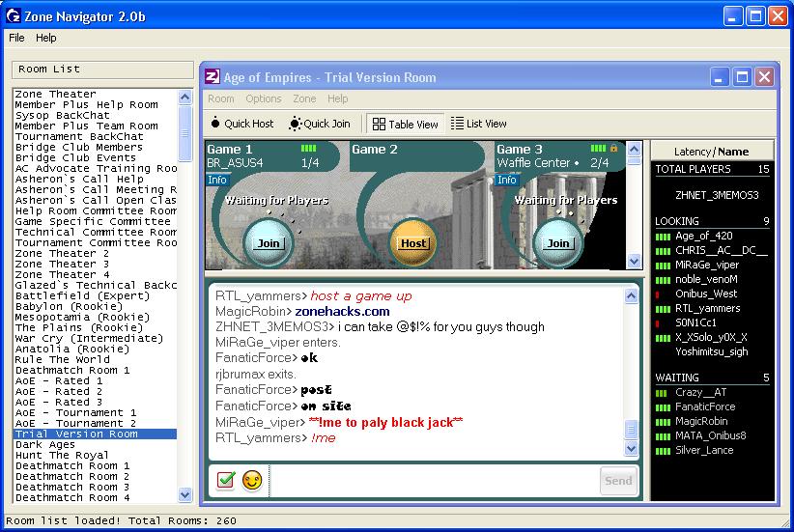Select player FanaticForce in the WAITING list
This screenshot has height=532, width=794.
pyautogui.click(x=705, y=407)
